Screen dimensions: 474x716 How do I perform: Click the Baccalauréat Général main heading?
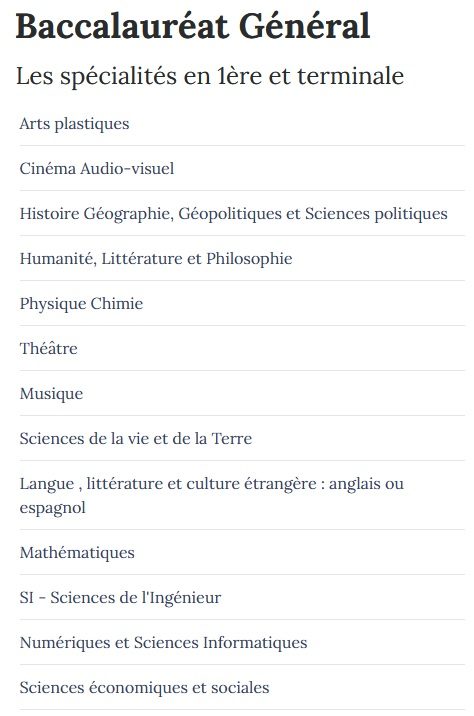tap(193, 26)
